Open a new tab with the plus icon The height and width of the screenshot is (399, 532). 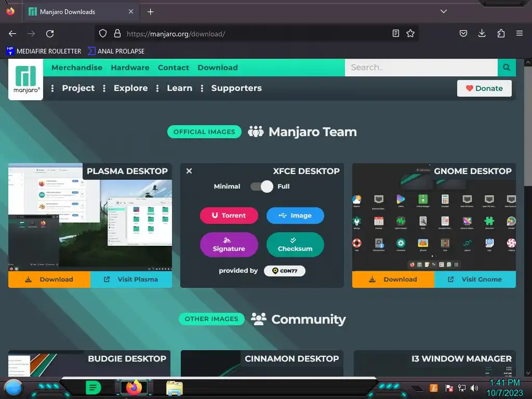click(150, 12)
